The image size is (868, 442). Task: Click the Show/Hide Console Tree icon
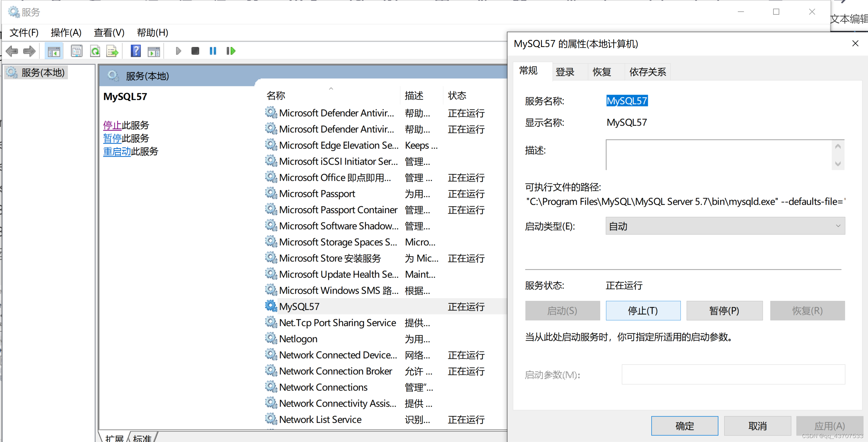54,51
